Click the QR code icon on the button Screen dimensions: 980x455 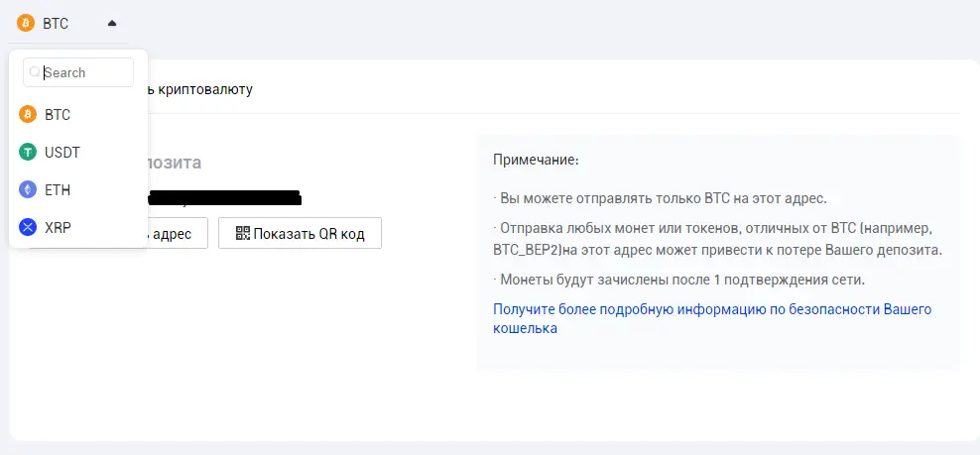(x=242, y=233)
